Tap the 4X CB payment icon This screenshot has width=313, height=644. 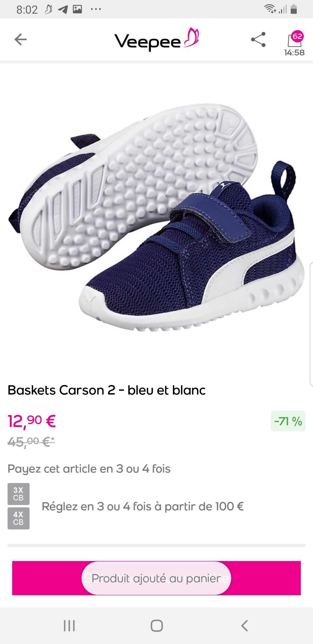(19, 518)
